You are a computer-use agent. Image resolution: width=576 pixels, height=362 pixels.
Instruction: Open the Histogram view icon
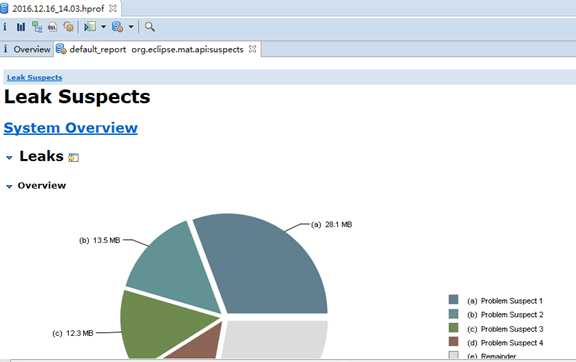(x=21, y=27)
